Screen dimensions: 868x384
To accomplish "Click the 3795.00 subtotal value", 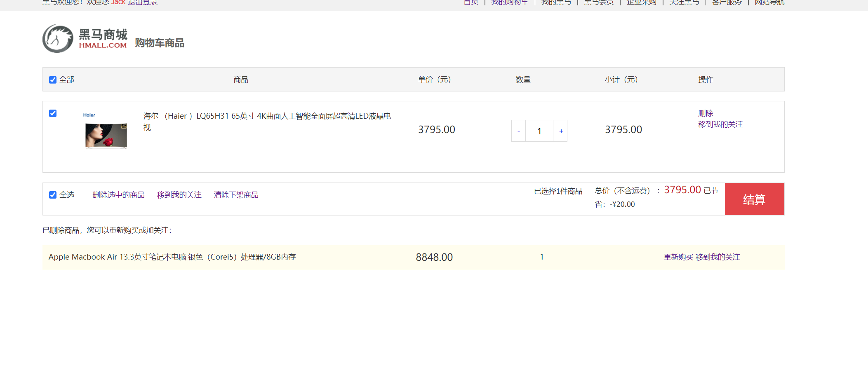I will click(x=623, y=130).
